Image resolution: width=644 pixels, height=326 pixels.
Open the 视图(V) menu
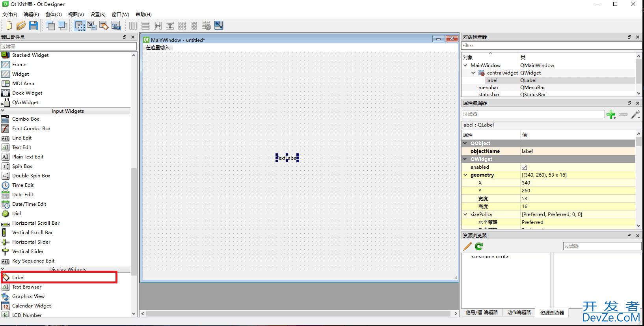(76, 14)
